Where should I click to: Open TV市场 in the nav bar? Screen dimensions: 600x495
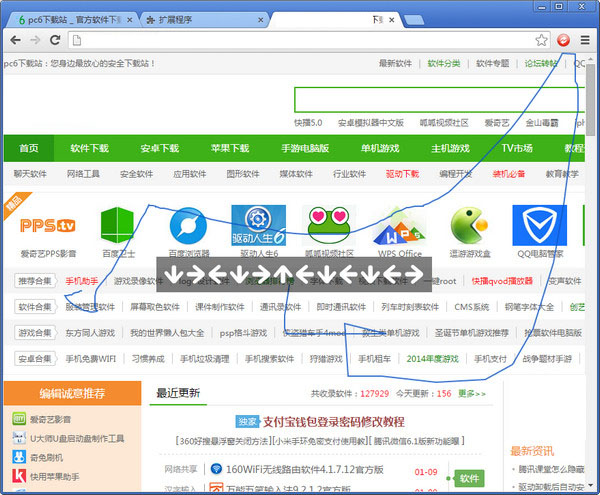[x=517, y=148]
